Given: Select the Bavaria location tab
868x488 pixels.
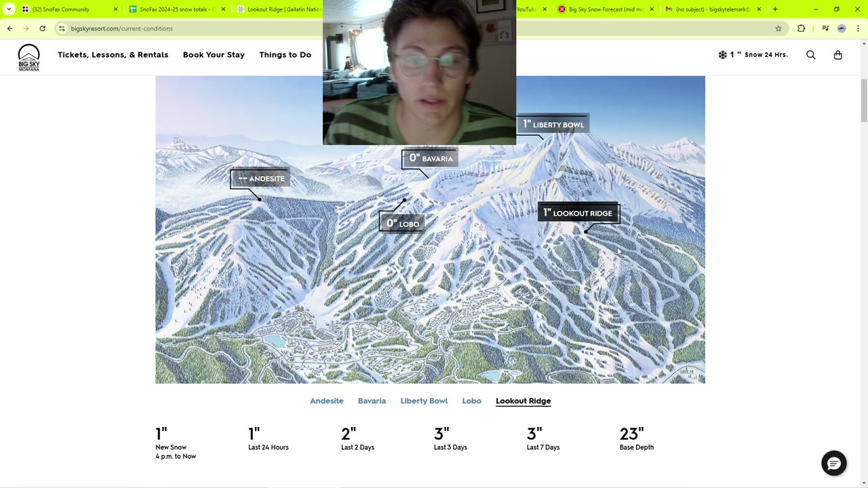Looking at the screenshot, I should [x=372, y=401].
